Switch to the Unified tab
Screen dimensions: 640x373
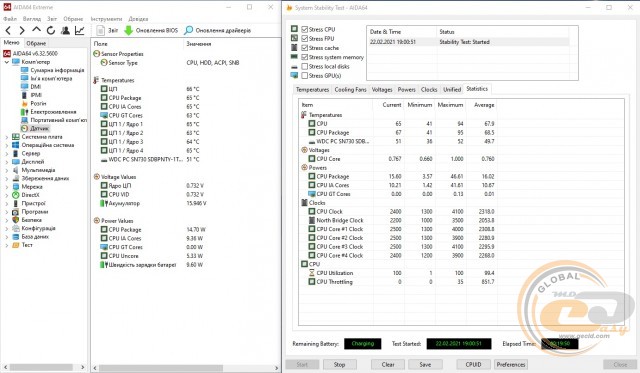(x=452, y=90)
